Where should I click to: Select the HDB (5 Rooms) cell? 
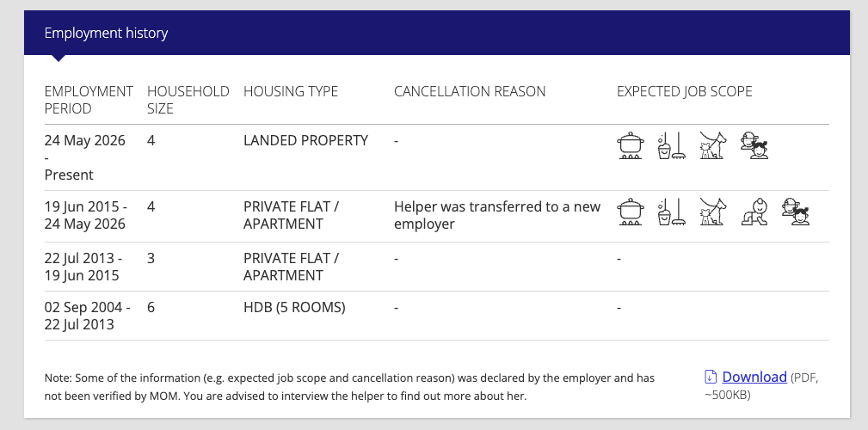pyautogui.click(x=294, y=307)
